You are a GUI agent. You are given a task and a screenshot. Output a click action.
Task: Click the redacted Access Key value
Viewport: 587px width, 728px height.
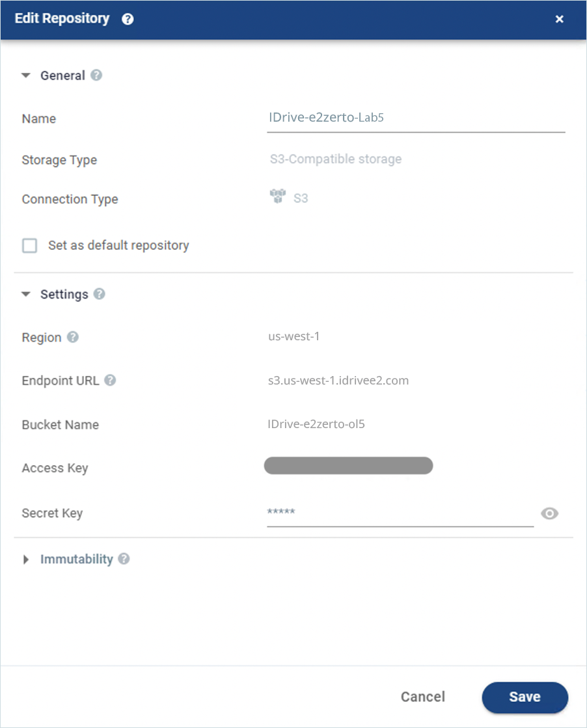(348, 466)
